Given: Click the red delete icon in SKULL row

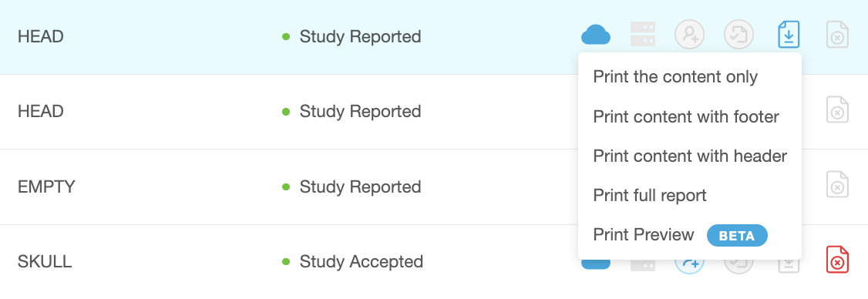Looking at the screenshot, I should [x=838, y=260].
